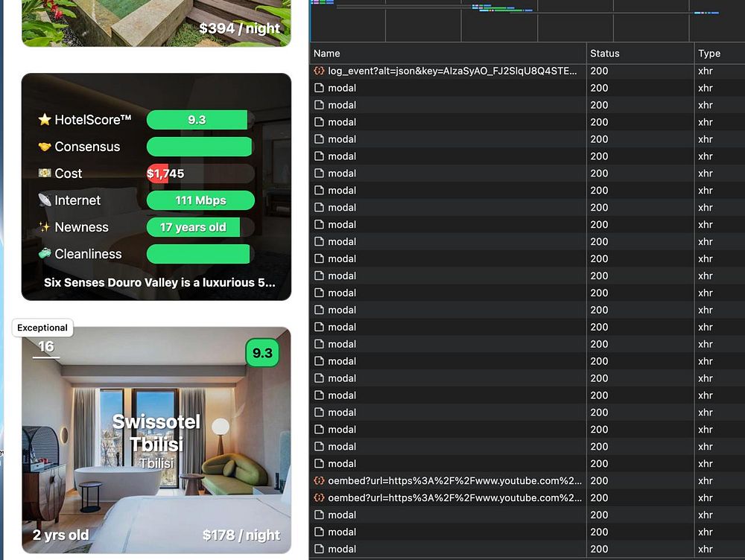Click the Cost $1,745 bar

click(x=200, y=174)
